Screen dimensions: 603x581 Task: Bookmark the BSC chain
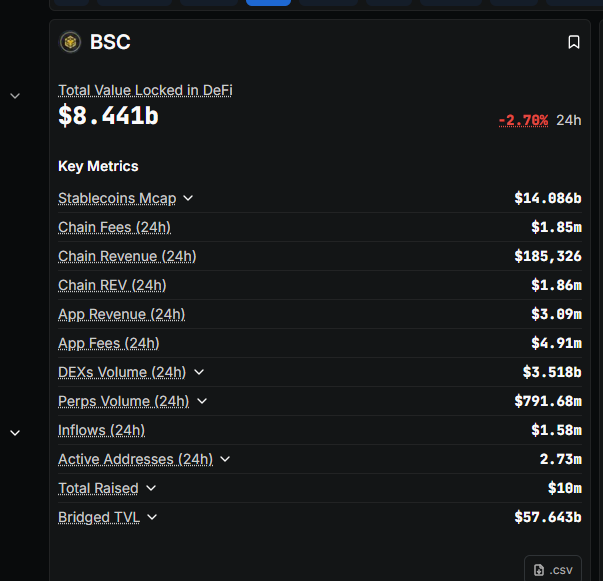point(574,42)
